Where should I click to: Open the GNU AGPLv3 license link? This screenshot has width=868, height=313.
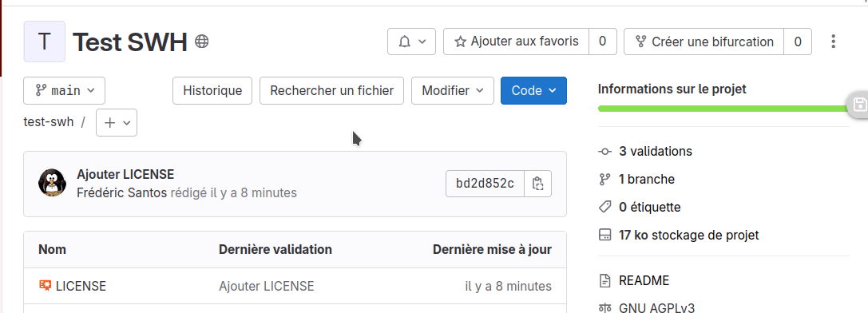[656, 307]
